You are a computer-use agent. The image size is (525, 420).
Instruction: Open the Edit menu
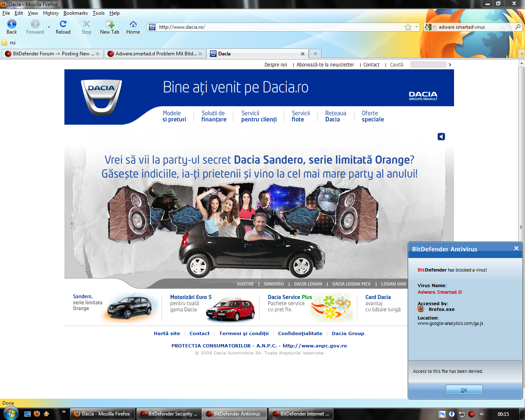[19, 13]
